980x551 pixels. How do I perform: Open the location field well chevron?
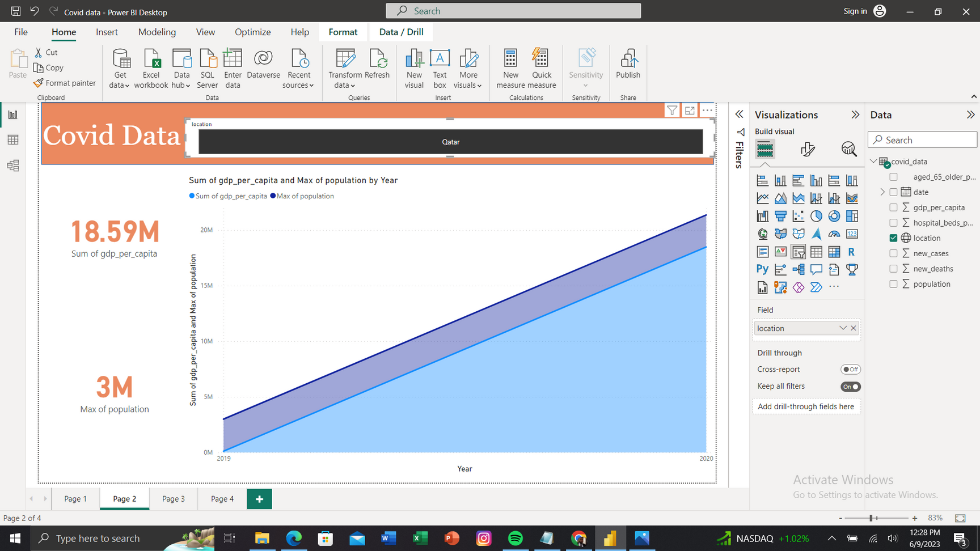click(x=843, y=328)
